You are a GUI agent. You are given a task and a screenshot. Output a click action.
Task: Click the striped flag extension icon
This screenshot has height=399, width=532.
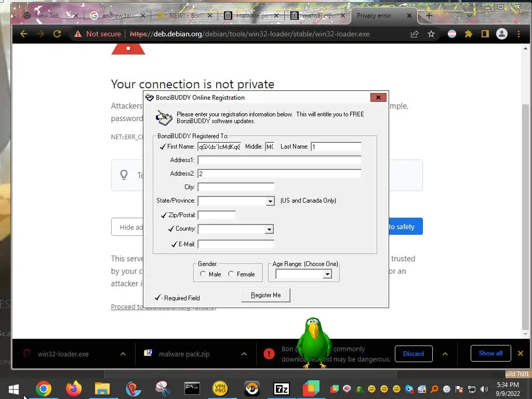(x=452, y=34)
